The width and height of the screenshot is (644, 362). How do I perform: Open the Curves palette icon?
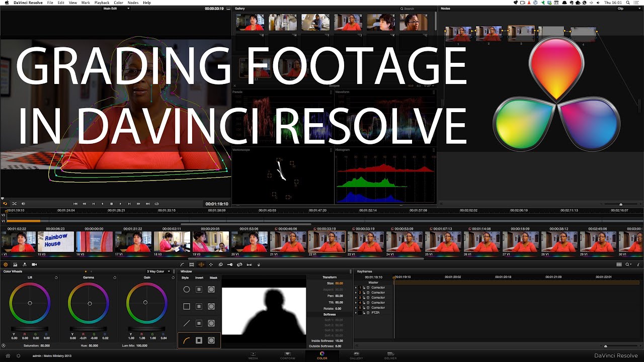coord(182,264)
